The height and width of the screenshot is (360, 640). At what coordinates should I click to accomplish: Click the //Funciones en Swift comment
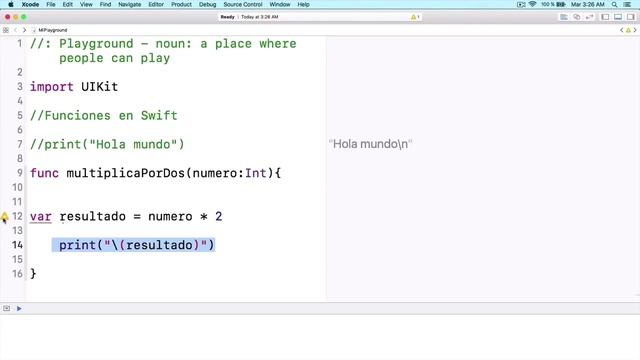click(x=104, y=116)
